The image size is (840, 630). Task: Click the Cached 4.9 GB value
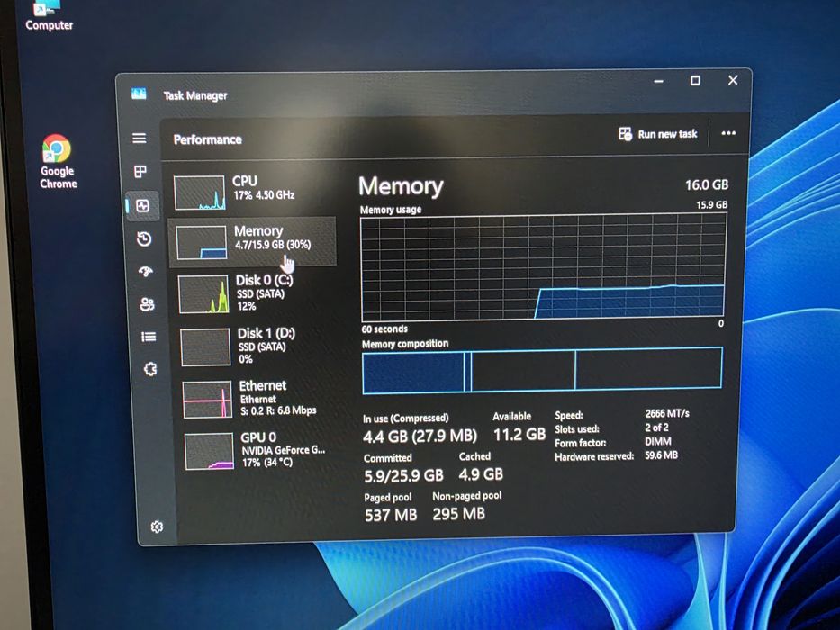point(481,474)
